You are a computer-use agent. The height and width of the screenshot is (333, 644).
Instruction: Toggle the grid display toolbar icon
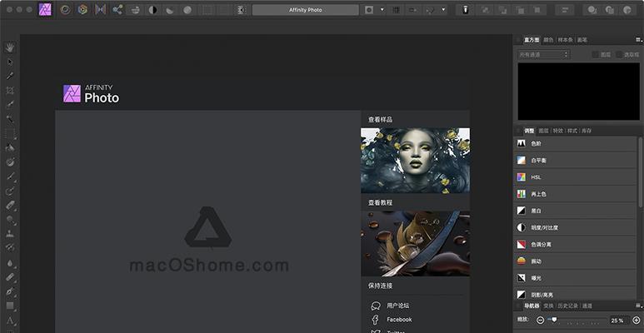(x=396, y=10)
